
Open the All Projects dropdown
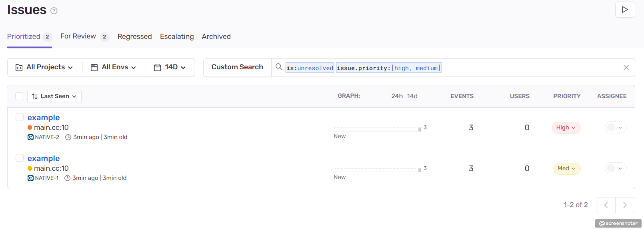[44, 67]
